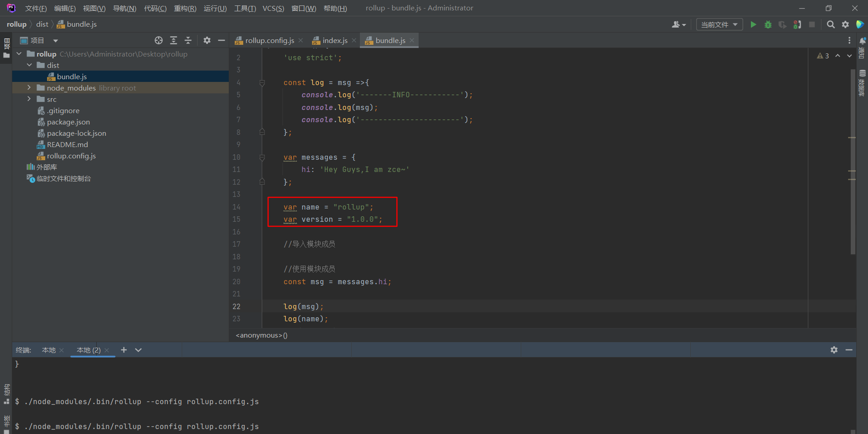868x434 pixels.
Task: Close the first 本地 terminal tab
Action: 61,350
